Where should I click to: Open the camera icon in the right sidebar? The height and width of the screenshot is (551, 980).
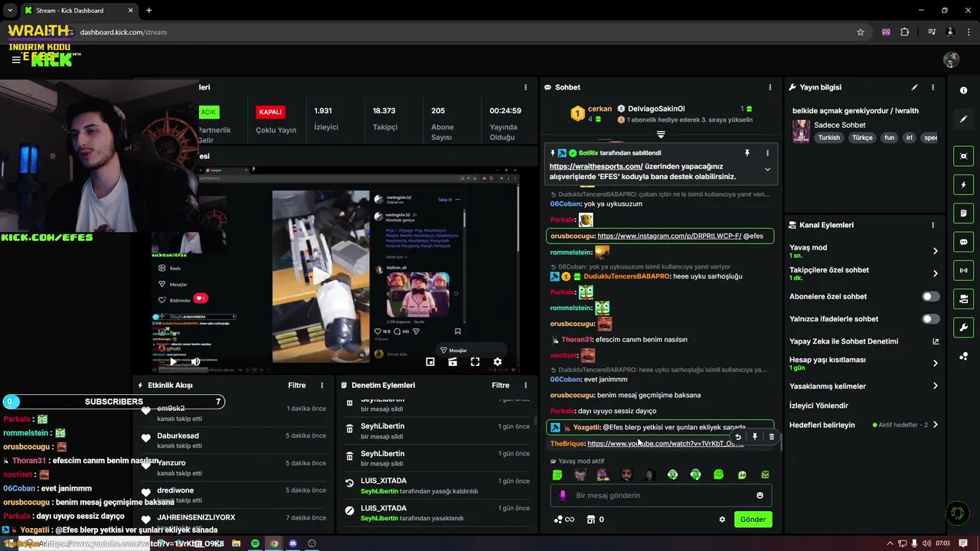click(963, 298)
